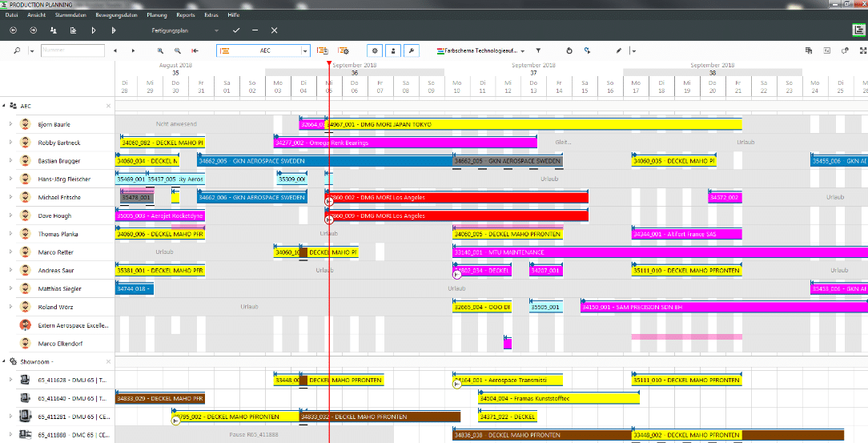Click the filter funnel icon
Viewport: 868px width, 443px height.
tap(538, 50)
